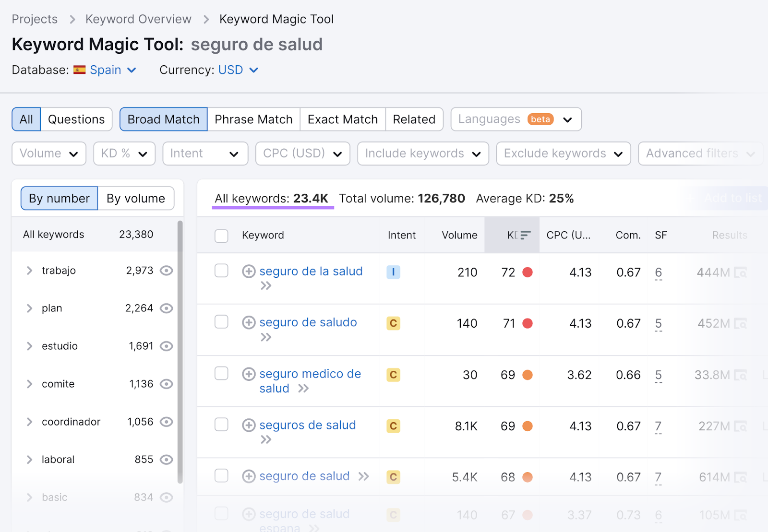Open the Languages beta dropdown
The height and width of the screenshot is (532, 768).
pos(515,119)
